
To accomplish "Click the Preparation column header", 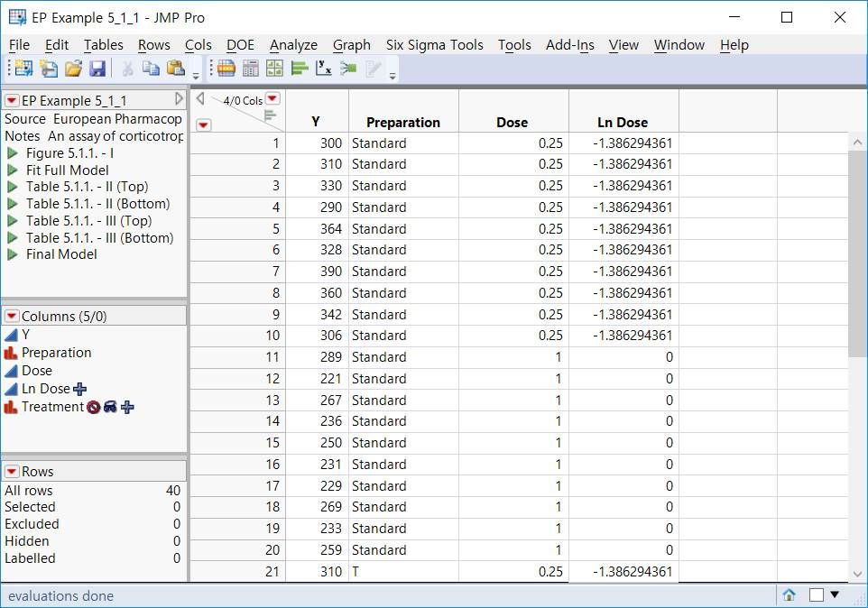I will (x=403, y=123).
